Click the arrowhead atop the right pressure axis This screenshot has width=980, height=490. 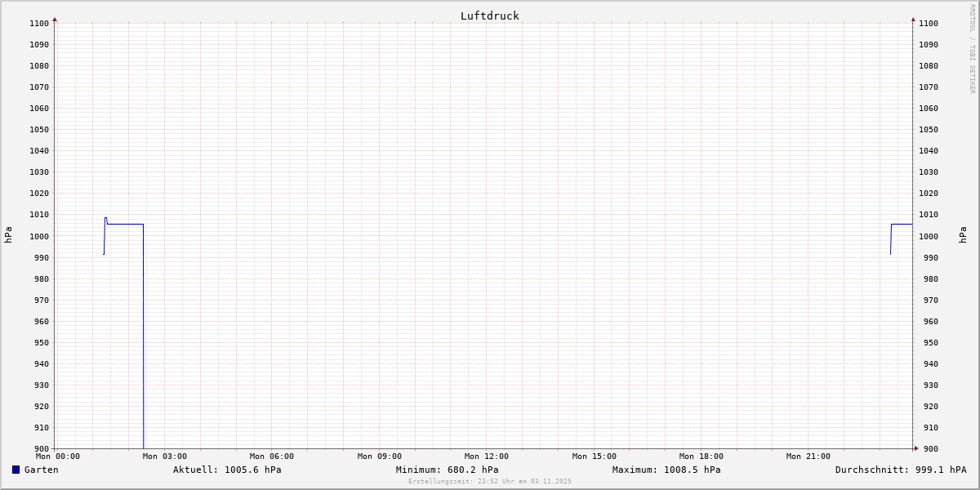point(913,19)
